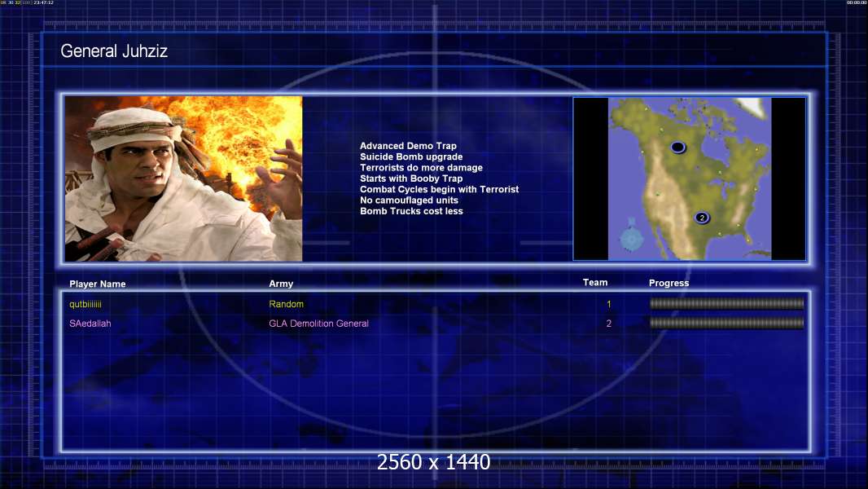Click the North America map preview
The height and width of the screenshot is (489, 868).
[689, 178]
